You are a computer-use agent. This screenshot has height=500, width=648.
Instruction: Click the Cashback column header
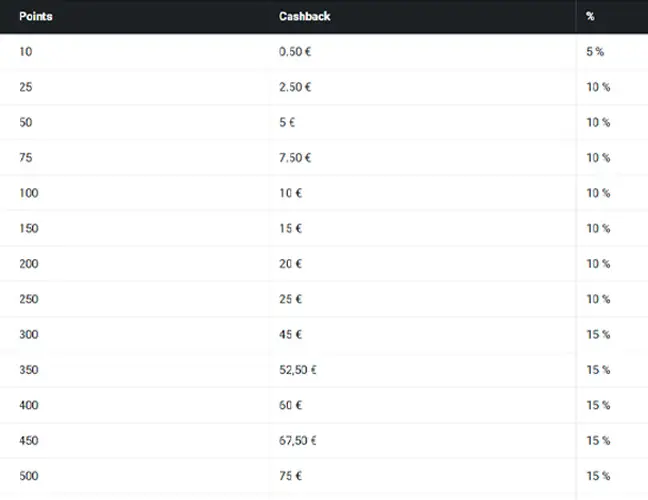pyautogui.click(x=305, y=17)
